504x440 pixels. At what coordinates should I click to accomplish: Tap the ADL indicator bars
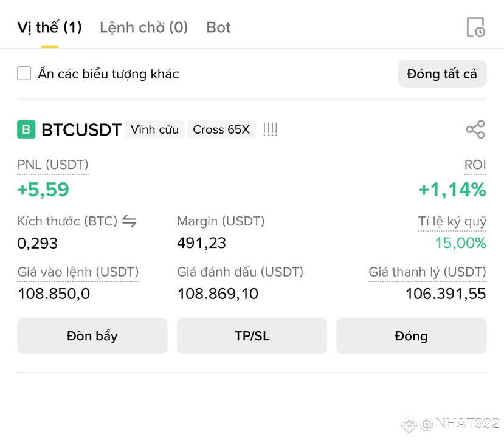(x=271, y=129)
